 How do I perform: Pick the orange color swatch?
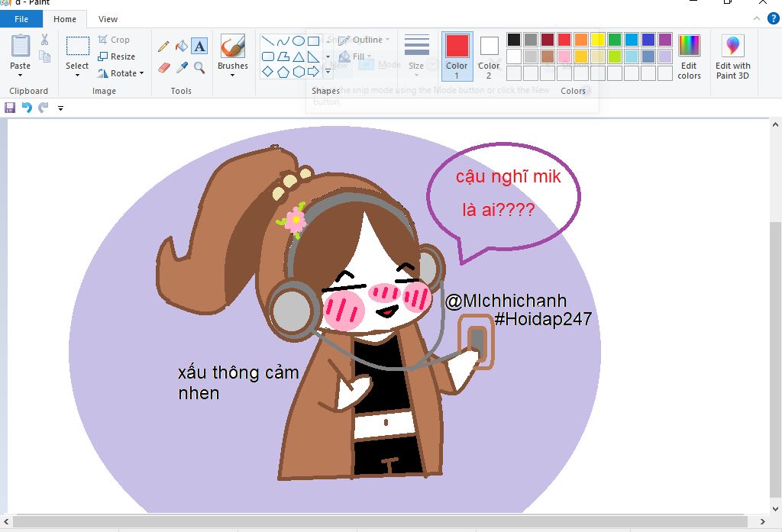click(581, 40)
